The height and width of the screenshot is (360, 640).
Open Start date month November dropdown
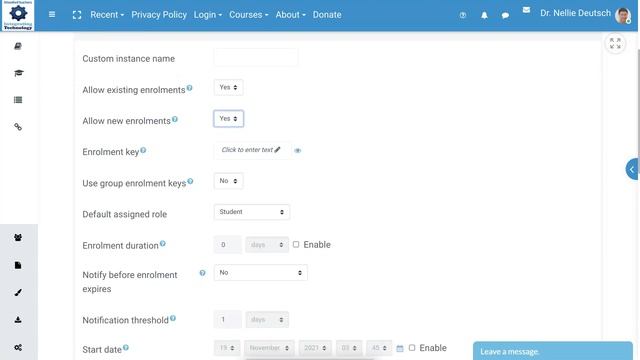coord(269,348)
